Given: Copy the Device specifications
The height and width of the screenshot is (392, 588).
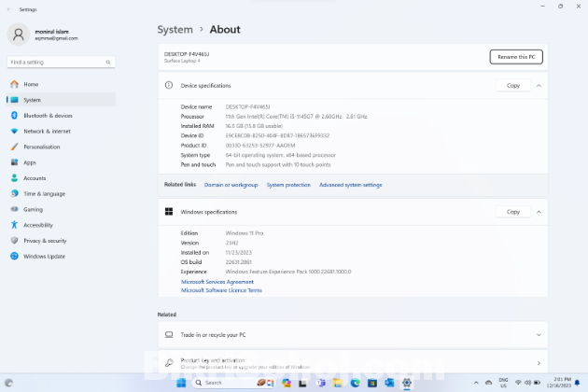Looking at the screenshot, I should (513, 86).
